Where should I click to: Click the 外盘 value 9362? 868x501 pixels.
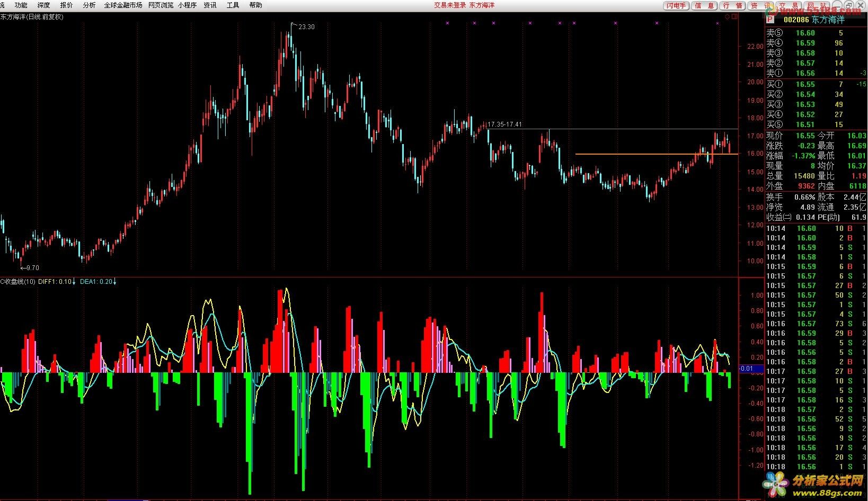tap(806, 186)
